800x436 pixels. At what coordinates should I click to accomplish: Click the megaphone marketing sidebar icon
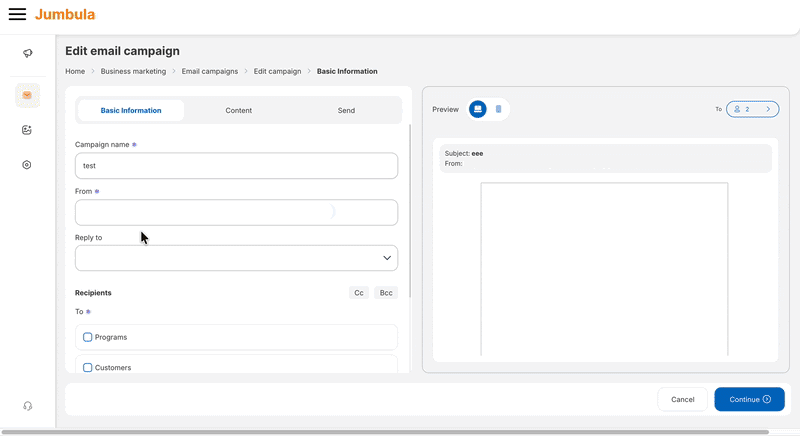[x=28, y=53]
